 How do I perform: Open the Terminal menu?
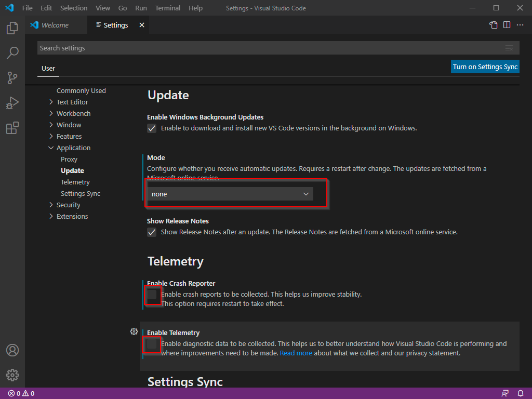pos(168,8)
